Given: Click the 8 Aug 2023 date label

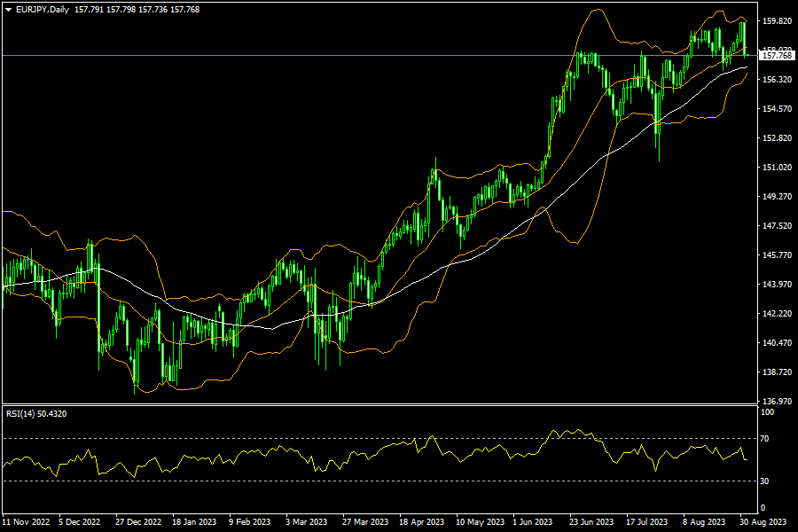Looking at the screenshot, I should [704, 522].
